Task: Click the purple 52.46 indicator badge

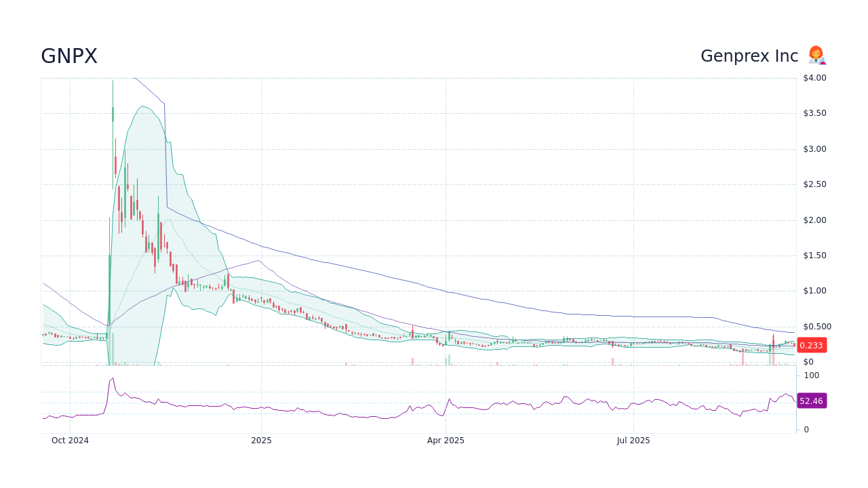Action: coord(812,401)
